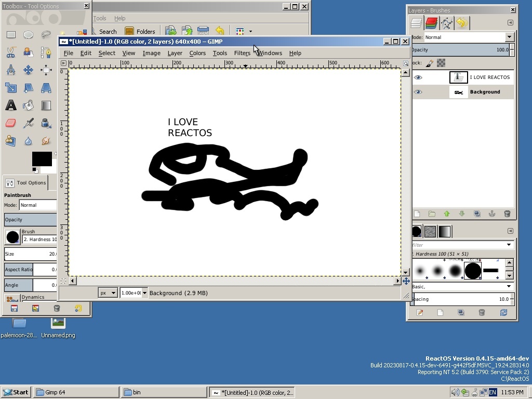Select the Scissors Select tool
This screenshot has width=532, height=399.
pyautogui.click(x=11, y=52)
